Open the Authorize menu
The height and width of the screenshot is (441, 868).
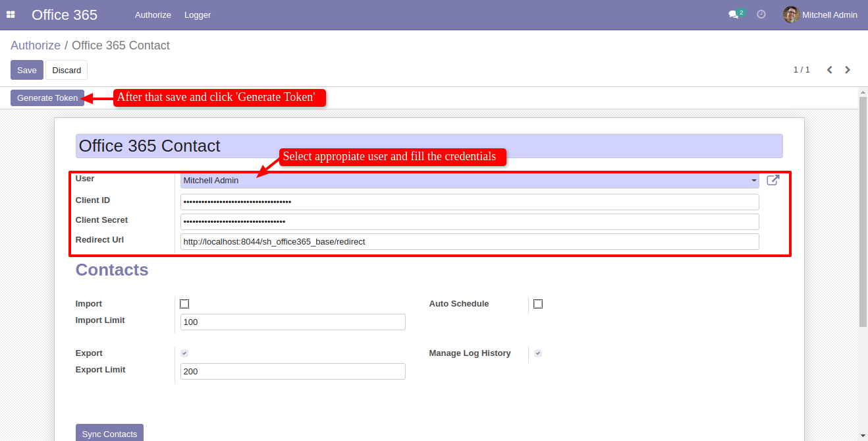(x=153, y=15)
